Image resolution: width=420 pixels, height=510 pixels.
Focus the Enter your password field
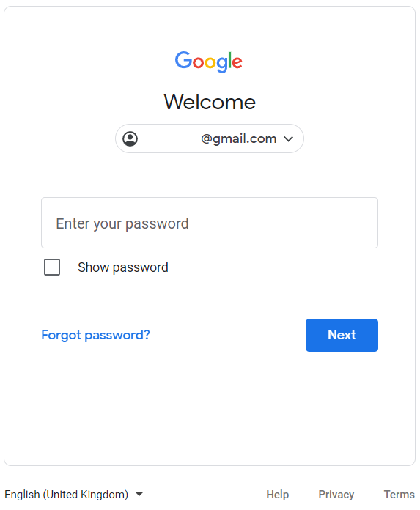coord(210,223)
